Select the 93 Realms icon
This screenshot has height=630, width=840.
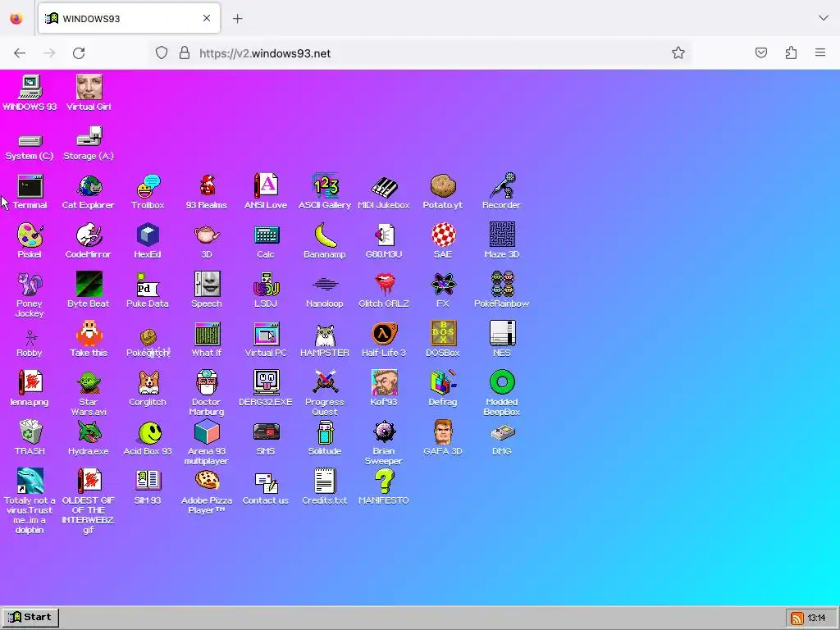click(x=207, y=187)
